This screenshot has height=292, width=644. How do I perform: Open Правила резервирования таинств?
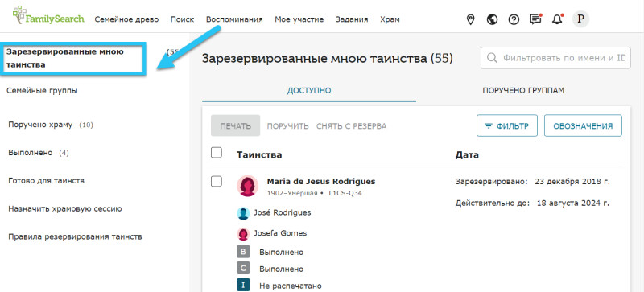coord(75,237)
